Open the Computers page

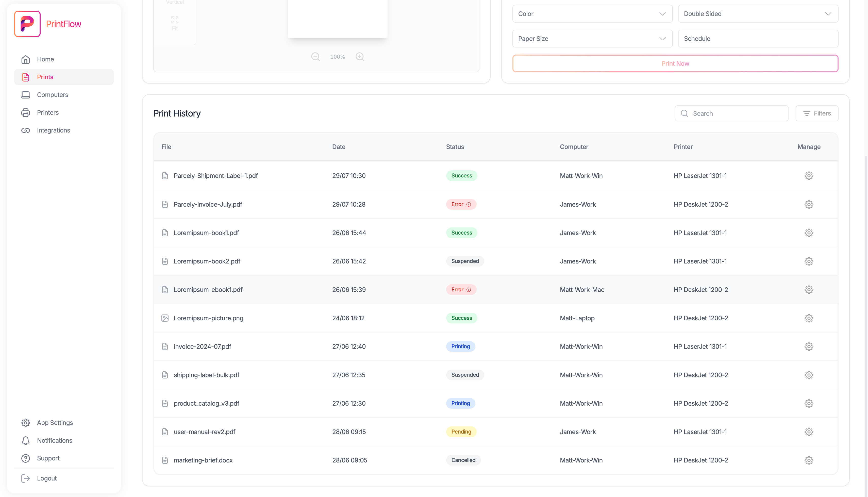click(x=64, y=95)
